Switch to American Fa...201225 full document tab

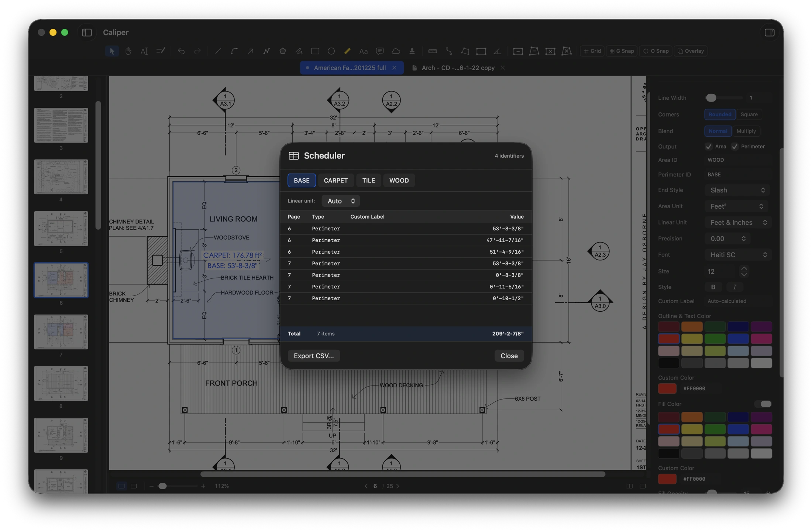[x=352, y=68]
